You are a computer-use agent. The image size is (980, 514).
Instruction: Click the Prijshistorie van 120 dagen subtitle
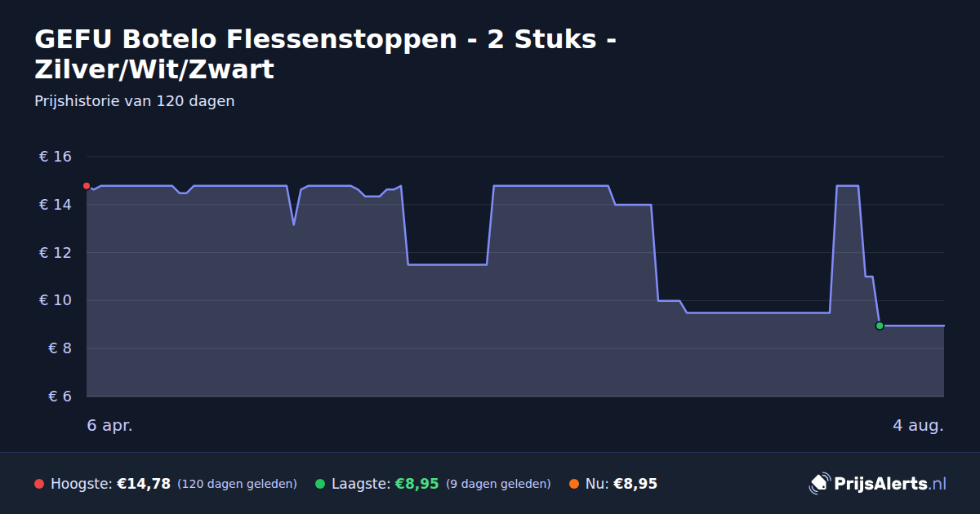[x=135, y=101]
